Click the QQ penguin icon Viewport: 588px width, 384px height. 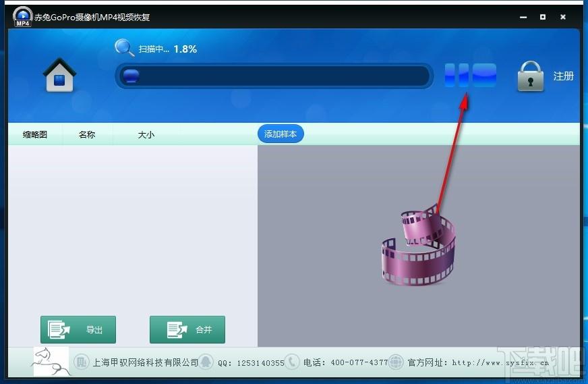coord(206,362)
